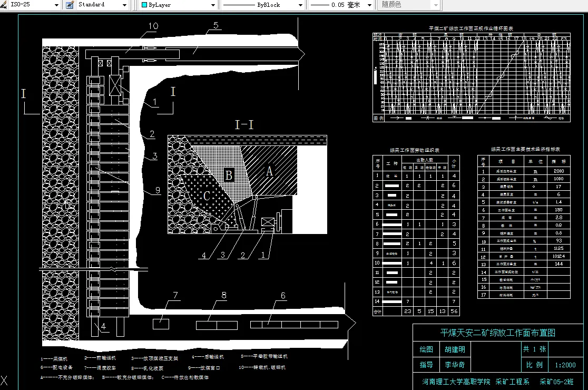Select the class text 采矿05-2班
The width and height of the screenshot is (588, 390).
click(556, 382)
